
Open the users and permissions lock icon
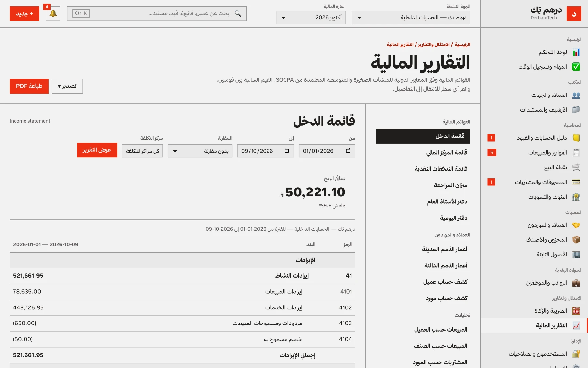576,354
